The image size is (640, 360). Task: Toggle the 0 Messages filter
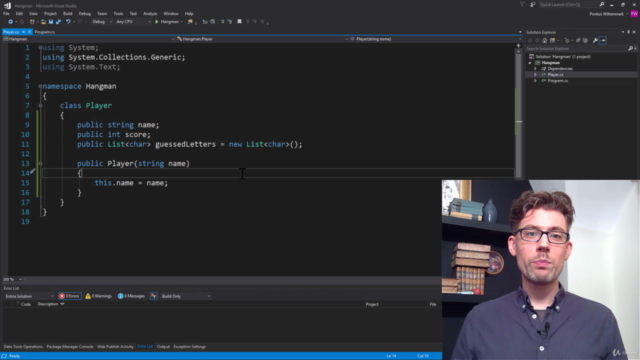(x=131, y=296)
